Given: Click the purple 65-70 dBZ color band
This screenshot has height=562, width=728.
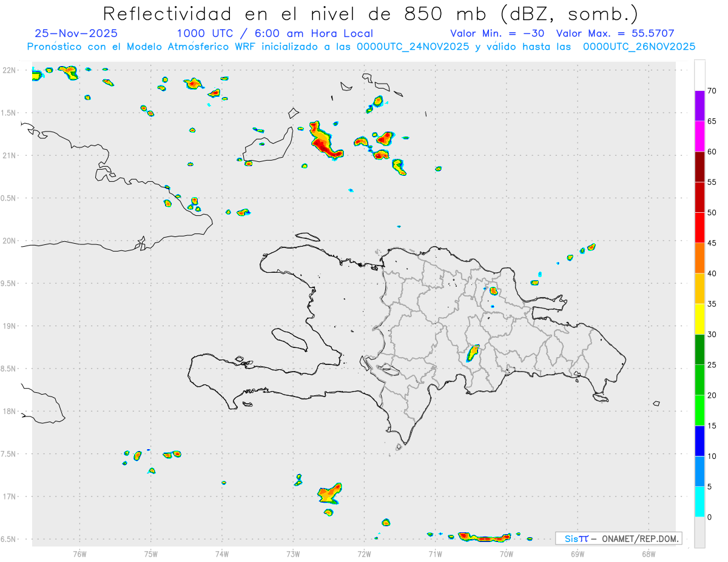Looking at the screenshot, I should coord(699,106).
